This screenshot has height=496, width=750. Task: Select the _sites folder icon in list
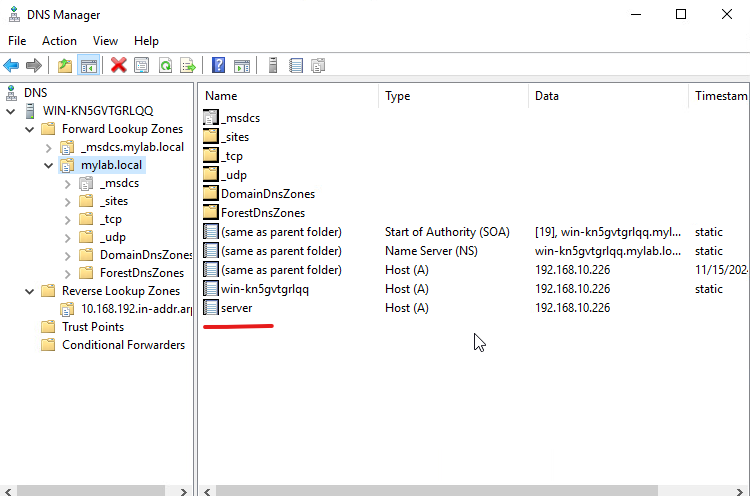pyautogui.click(x=210, y=136)
